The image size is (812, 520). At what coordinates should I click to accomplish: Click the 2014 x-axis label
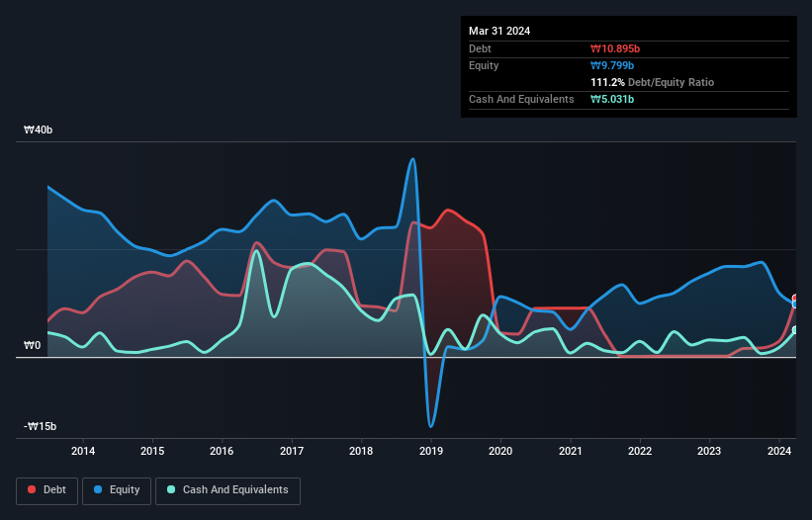(x=83, y=451)
